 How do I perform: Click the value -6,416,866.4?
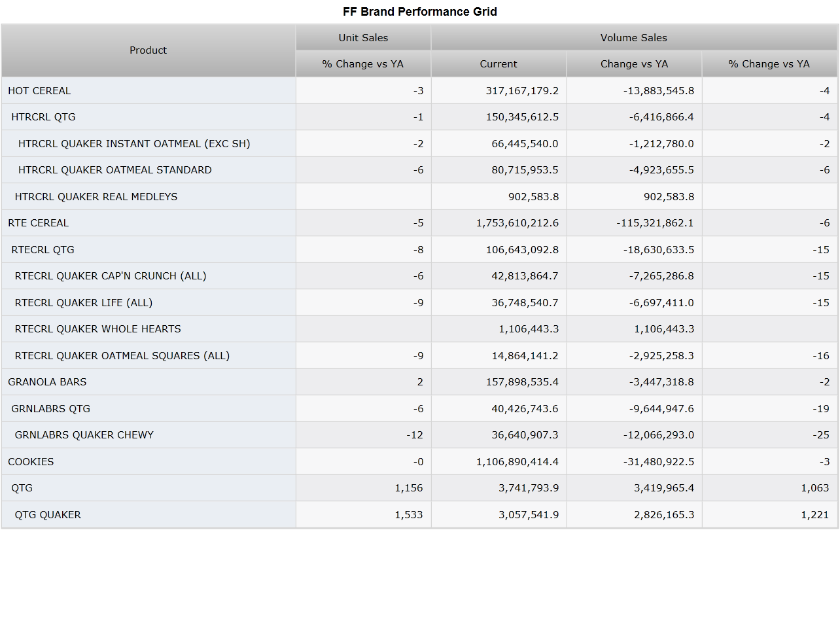click(661, 117)
